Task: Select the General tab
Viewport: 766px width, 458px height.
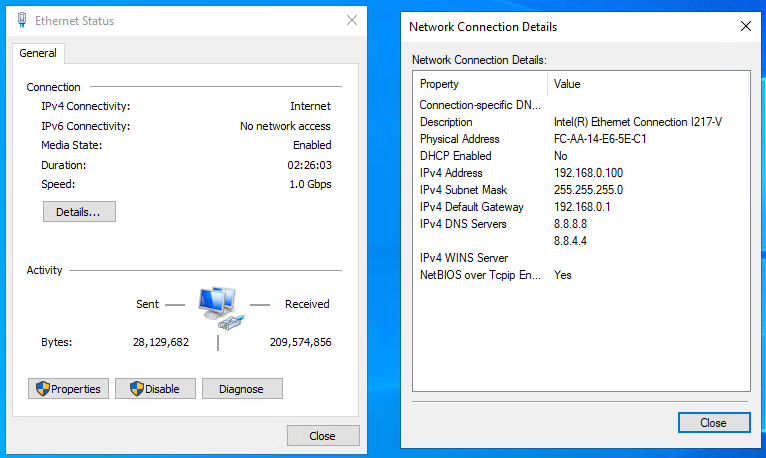Action: click(38, 53)
